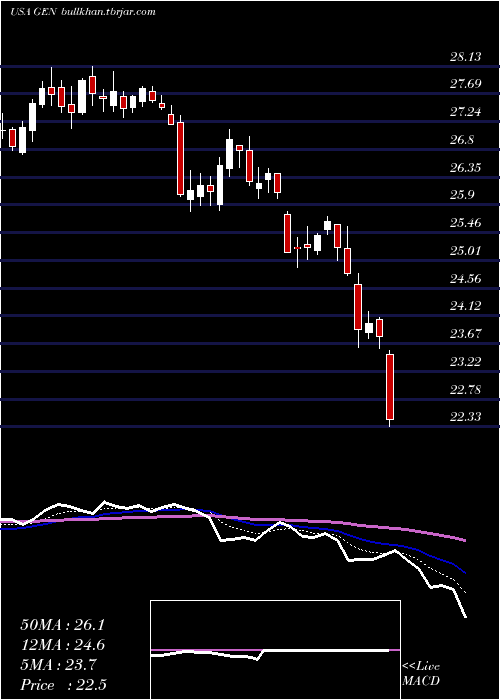Click the 5MA : 23.7 readout

(x=57, y=665)
